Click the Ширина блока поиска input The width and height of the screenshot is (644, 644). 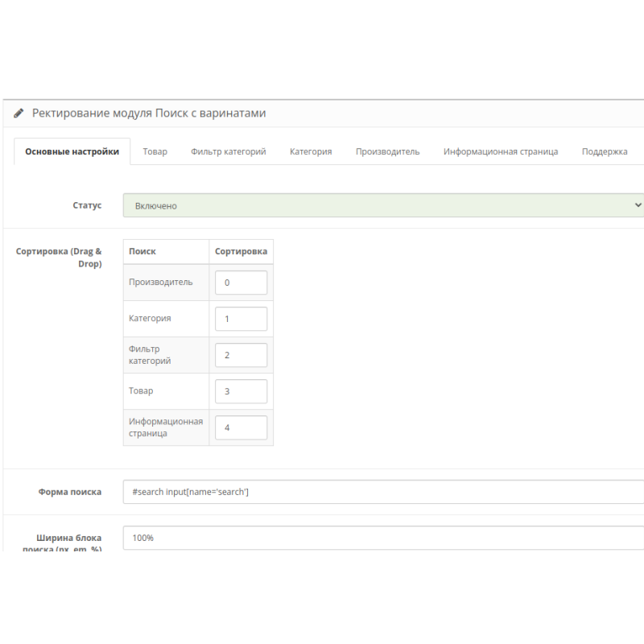[x=382, y=538]
